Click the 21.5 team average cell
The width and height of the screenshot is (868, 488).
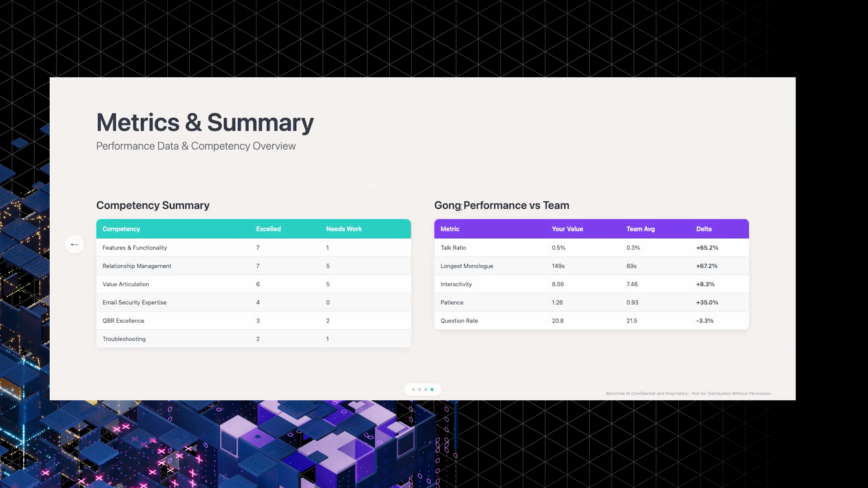(632, 321)
